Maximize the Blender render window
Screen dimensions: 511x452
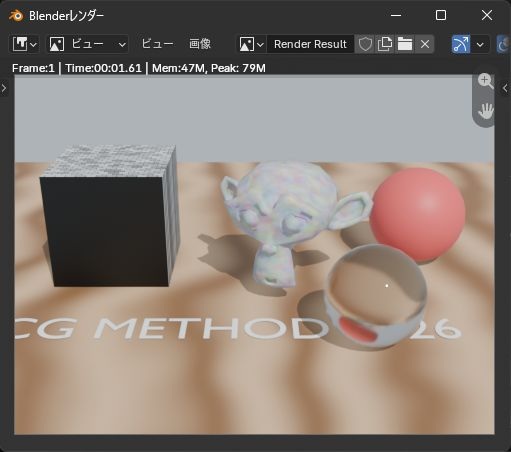click(x=441, y=15)
